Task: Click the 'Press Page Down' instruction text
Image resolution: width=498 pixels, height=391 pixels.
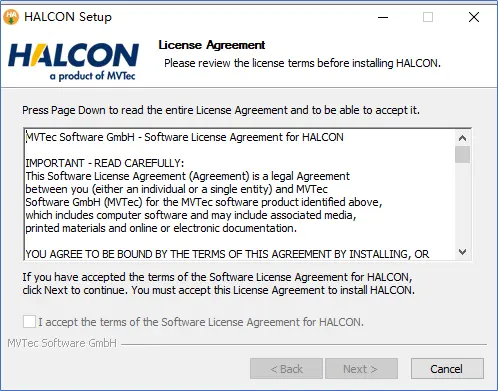Action: pos(221,110)
